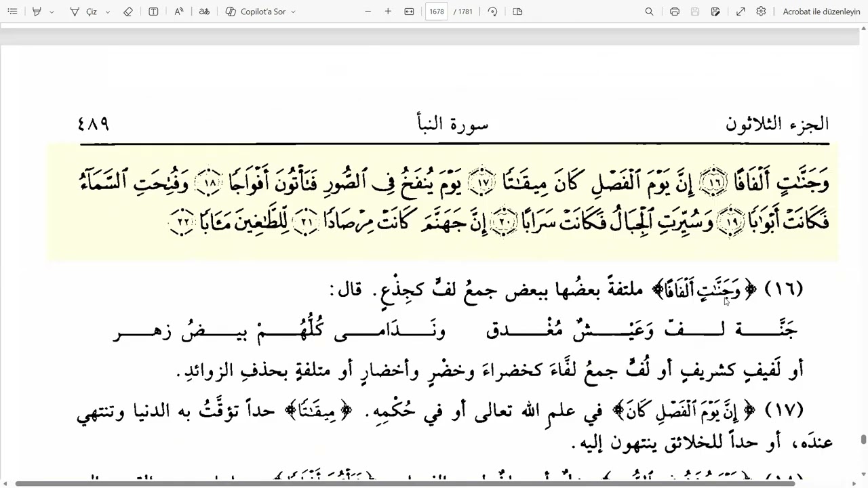This screenshot has width=868, height=488.
Task: Open the PDF settings gear
Action: (762, 12)
